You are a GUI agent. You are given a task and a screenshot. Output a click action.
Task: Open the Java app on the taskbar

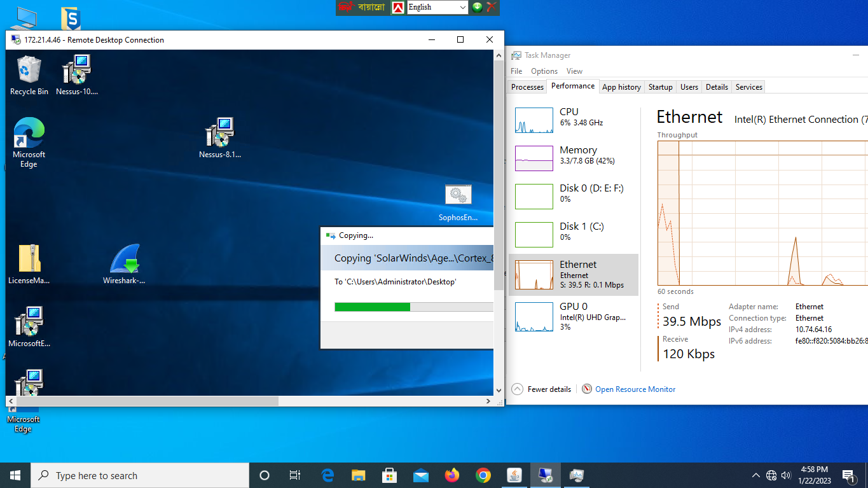point(514,475)
